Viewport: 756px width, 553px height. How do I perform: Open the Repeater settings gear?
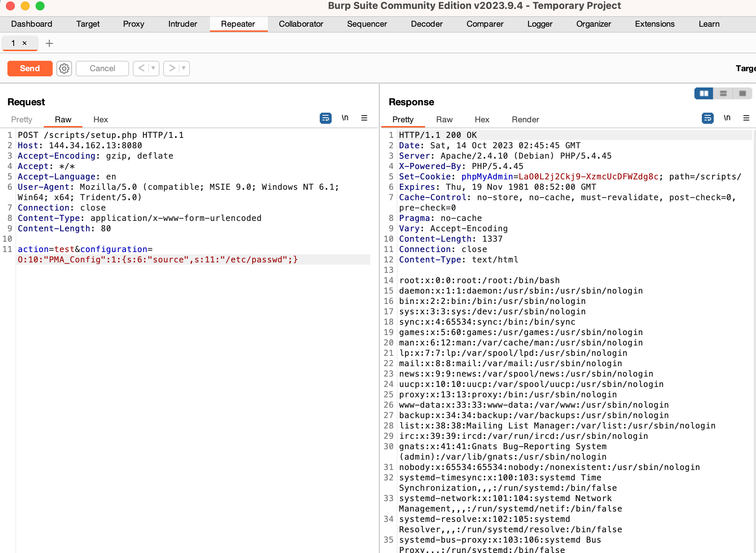coord(64,69)
